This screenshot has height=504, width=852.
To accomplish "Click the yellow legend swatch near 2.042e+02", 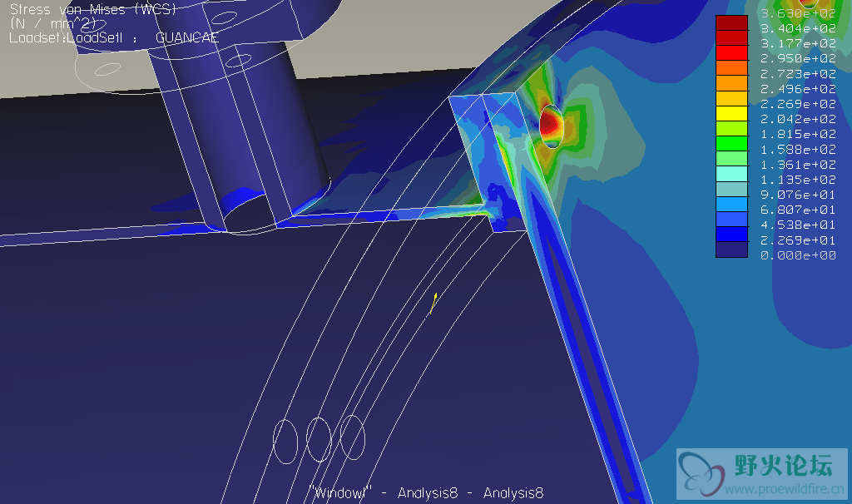I will tap(731, 113).
